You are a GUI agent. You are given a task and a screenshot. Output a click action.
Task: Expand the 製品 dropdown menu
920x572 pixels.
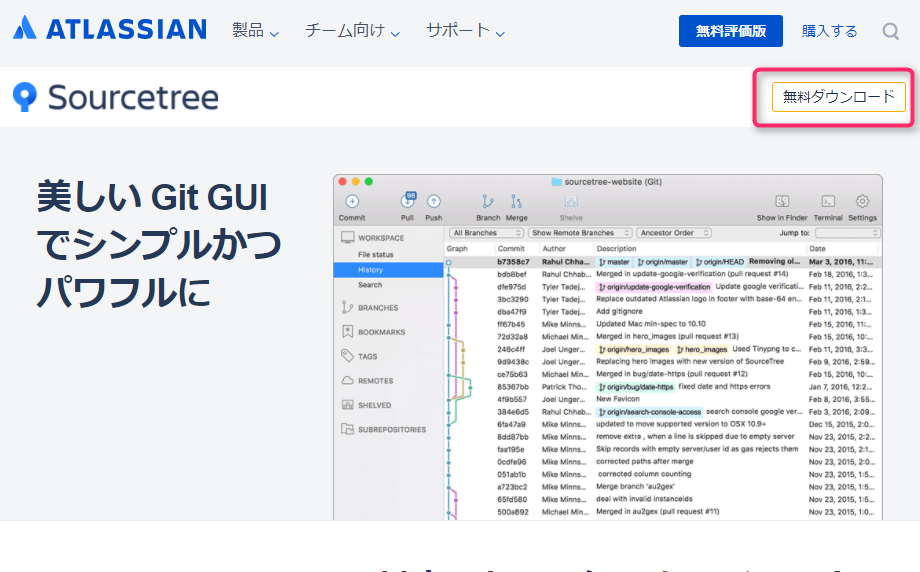coord(255,31)
